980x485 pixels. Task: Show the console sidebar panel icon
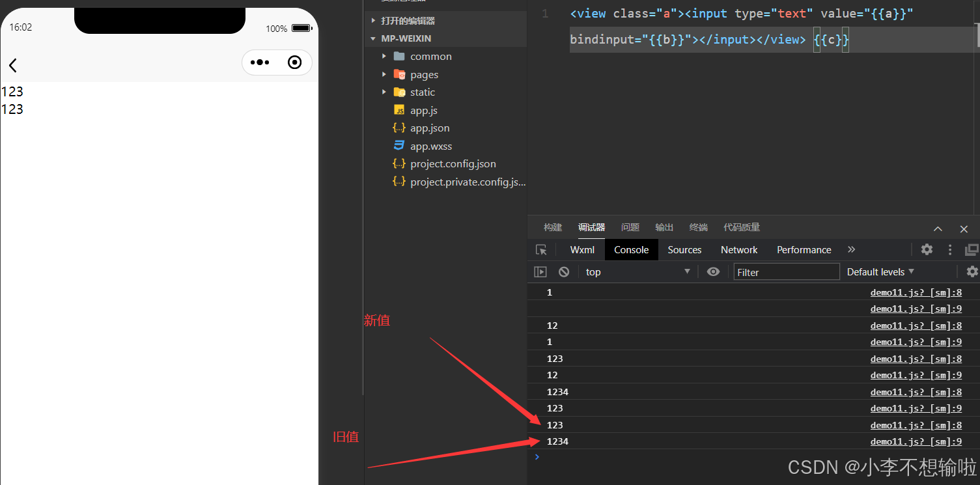point(540,272)
